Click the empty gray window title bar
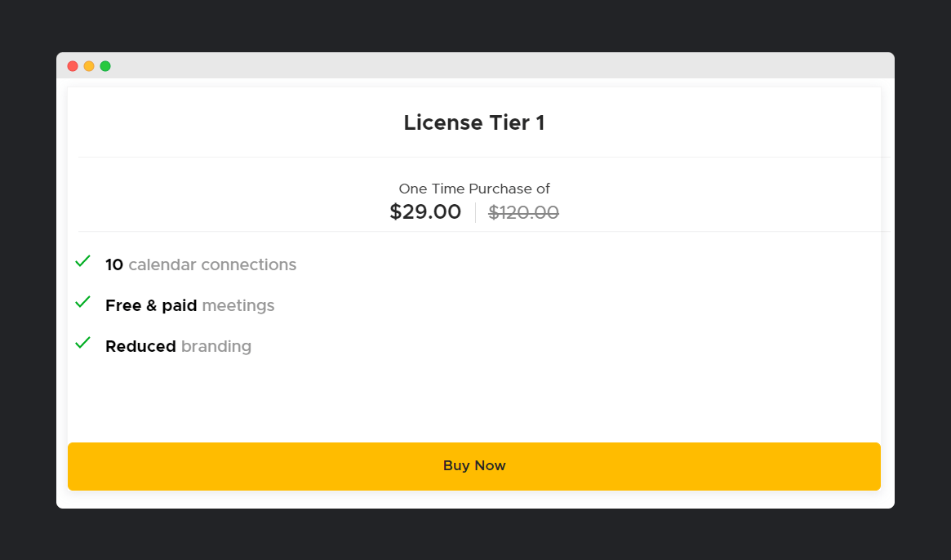This screenshot has width=951, height=560. click(x=497, y=65)
